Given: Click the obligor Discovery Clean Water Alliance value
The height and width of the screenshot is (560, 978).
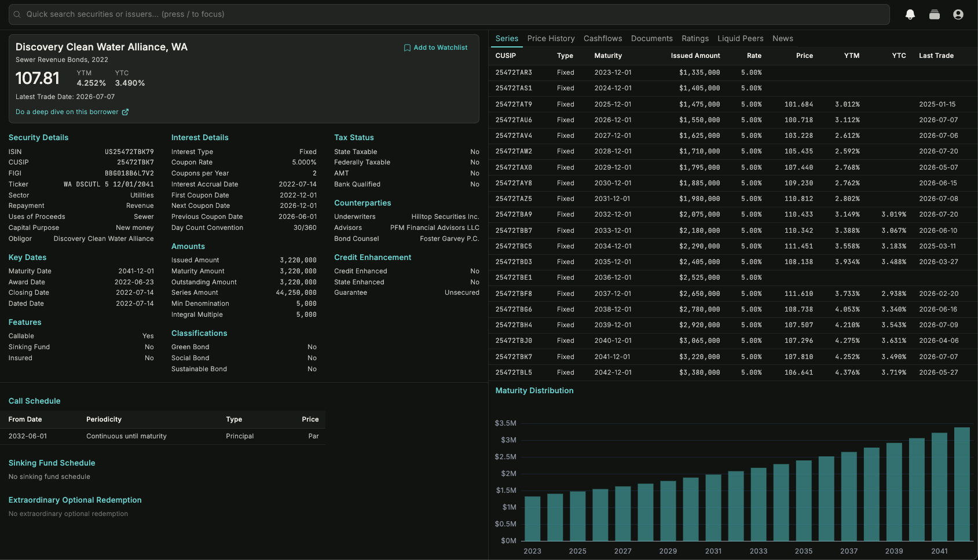Looking at the screenshot, I should click(104, 239).
